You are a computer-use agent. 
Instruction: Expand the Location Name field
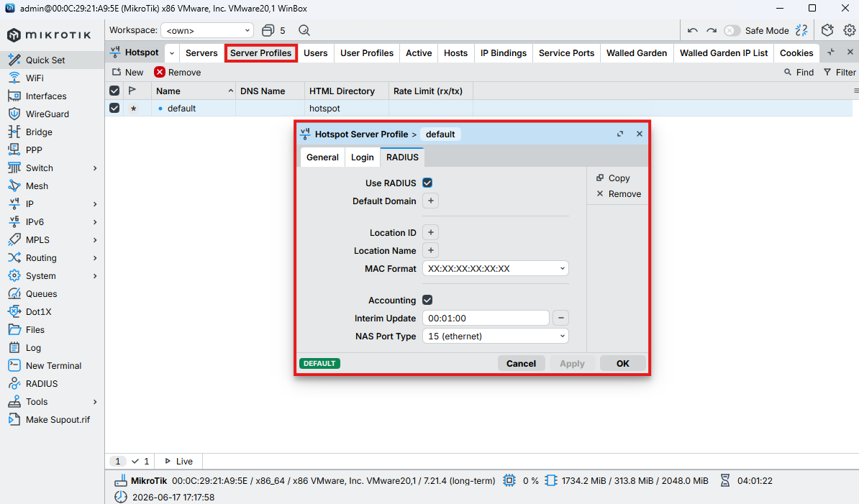coord(431,251)
